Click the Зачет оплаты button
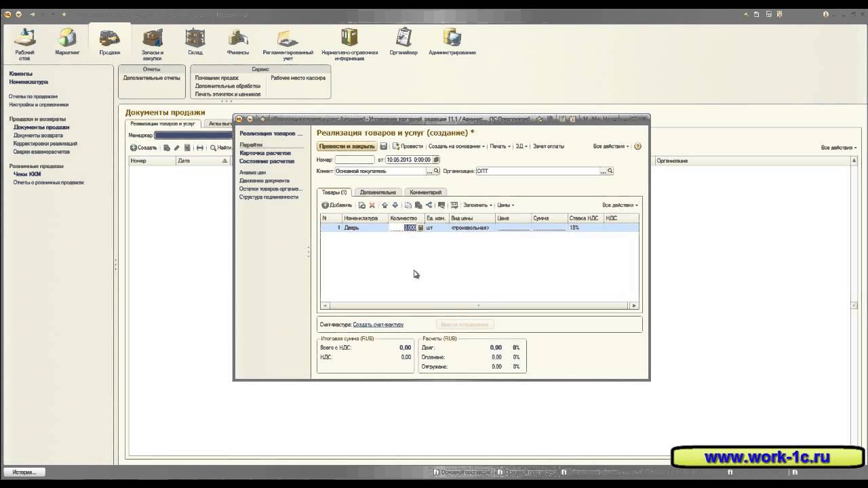 coord(549,146)
